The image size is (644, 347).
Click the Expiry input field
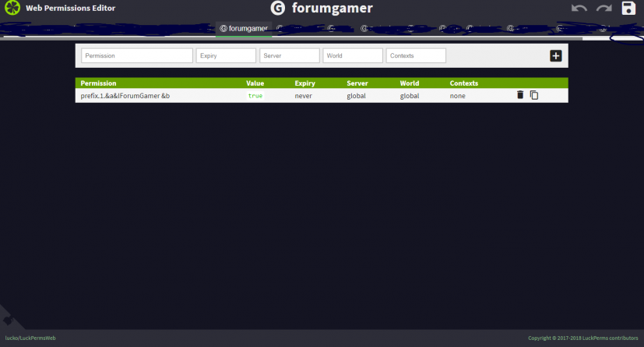click(226, 56)
